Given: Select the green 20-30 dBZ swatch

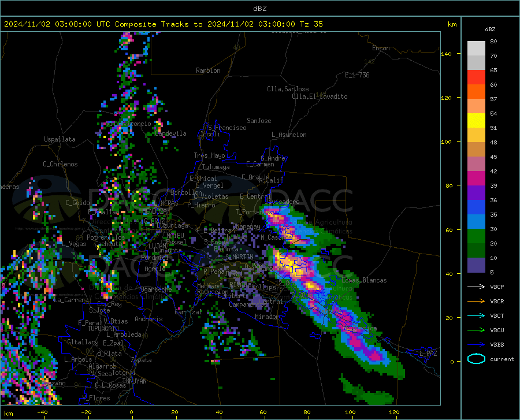Looking at the screenshot, I should (476, 236).
